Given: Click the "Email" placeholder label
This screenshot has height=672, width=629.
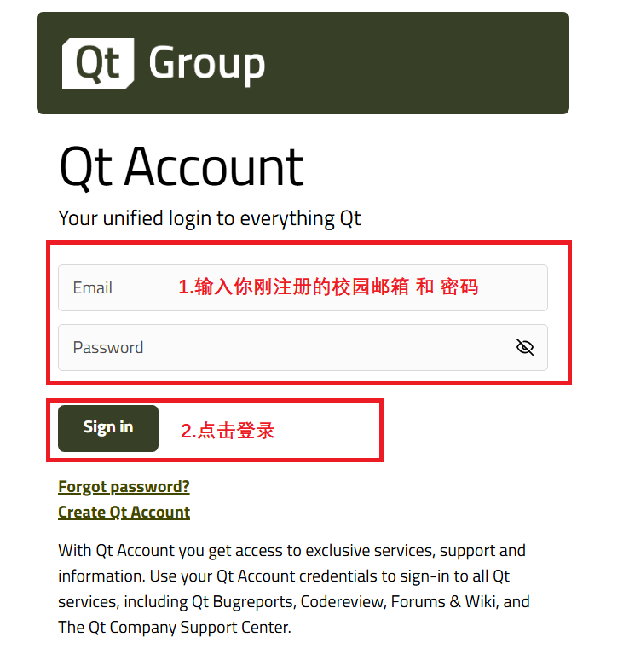Looking at the screenshot, I should point(93,287).
